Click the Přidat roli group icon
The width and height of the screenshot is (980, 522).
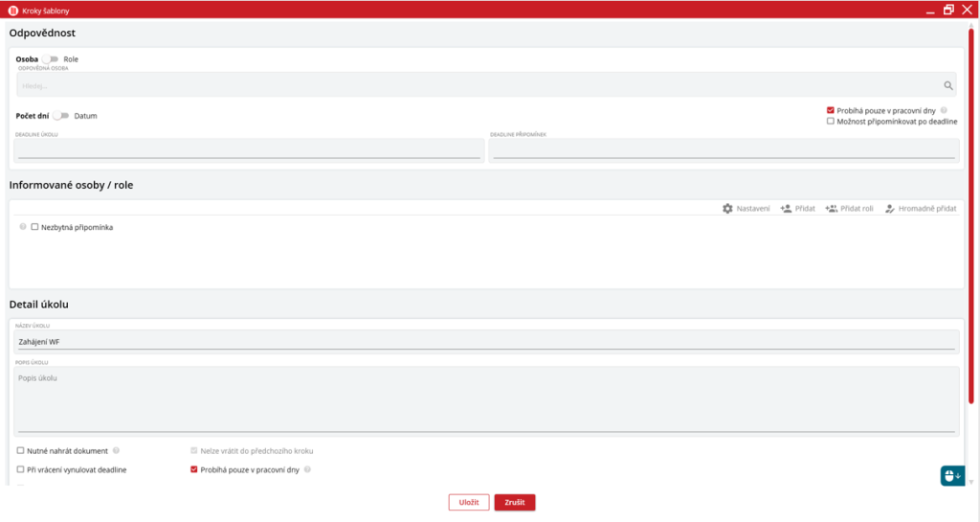pyautogui.click(x=831, y=208)
